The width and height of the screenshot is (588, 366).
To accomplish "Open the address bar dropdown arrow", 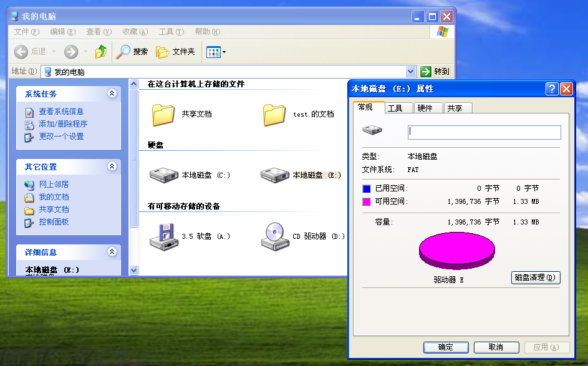I will point(410,70).
